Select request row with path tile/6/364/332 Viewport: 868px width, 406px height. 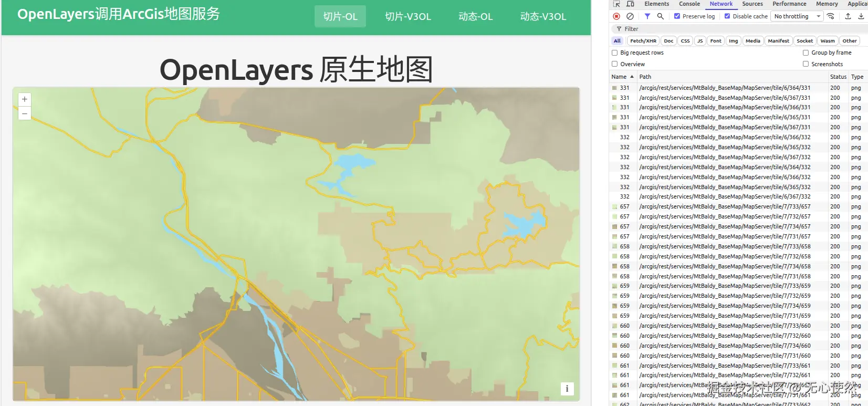738,167
